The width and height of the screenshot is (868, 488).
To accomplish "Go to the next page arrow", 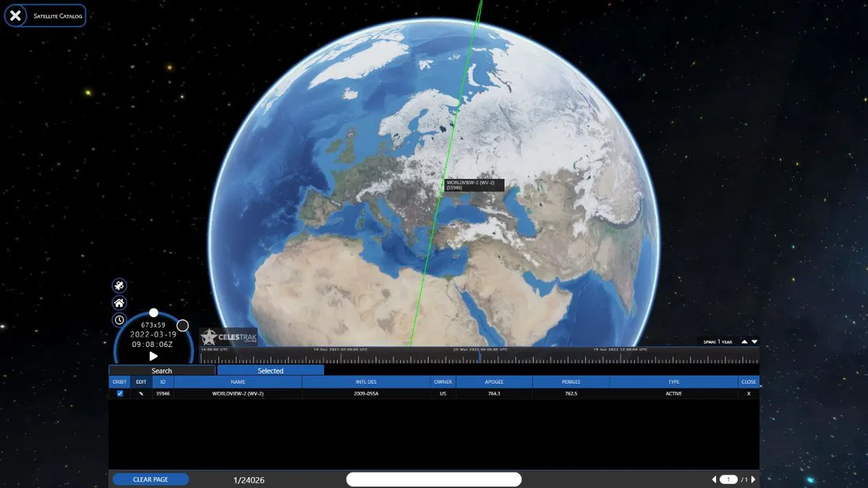I will tap(753, 479).
